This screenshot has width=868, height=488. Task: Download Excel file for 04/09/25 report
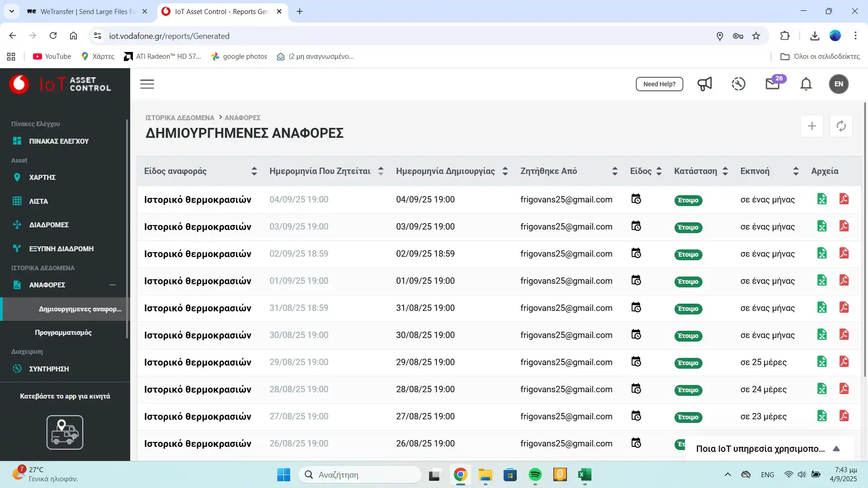tap(822, 199)
